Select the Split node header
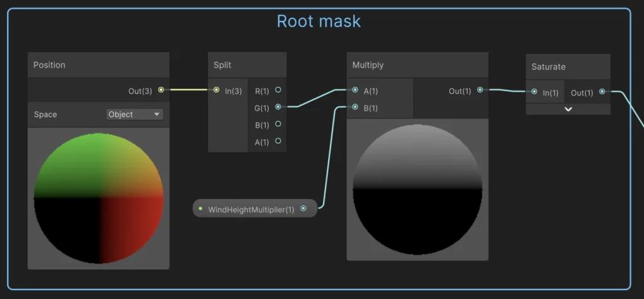This screenshot has width=644, height=299. pos(247,65)
